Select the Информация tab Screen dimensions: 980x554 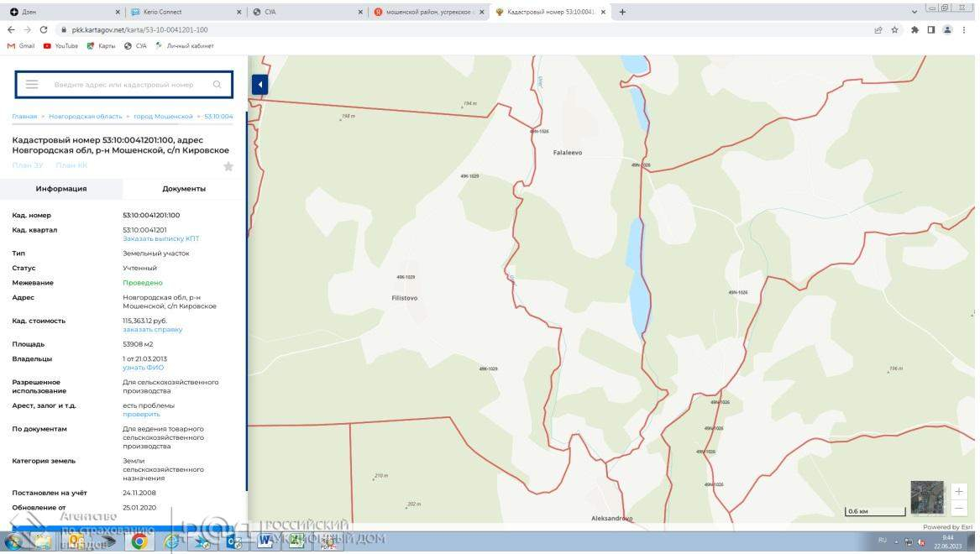[x=61, y=189]
